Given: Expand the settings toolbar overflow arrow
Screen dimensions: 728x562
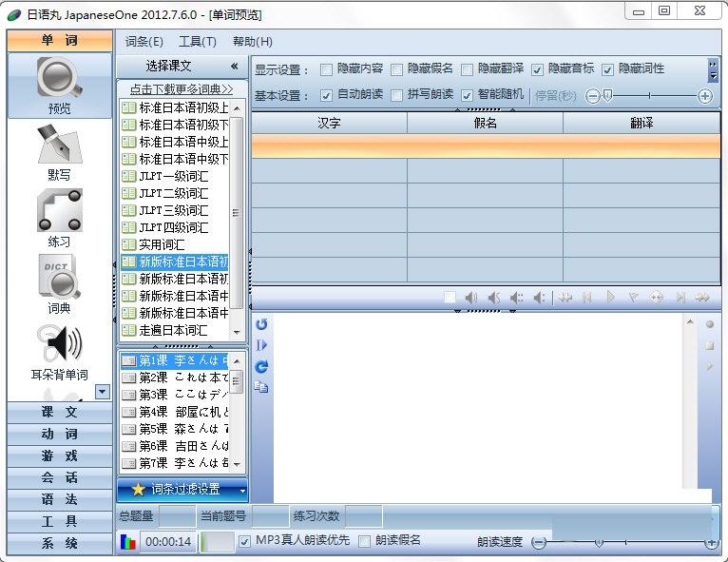Looking at the screenshot, I should point(713,70).
